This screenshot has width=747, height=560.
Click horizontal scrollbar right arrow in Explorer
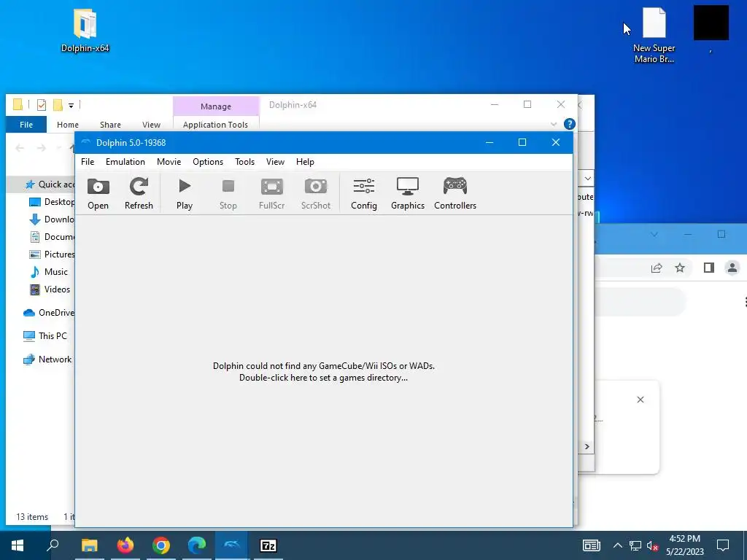point(587,447)
